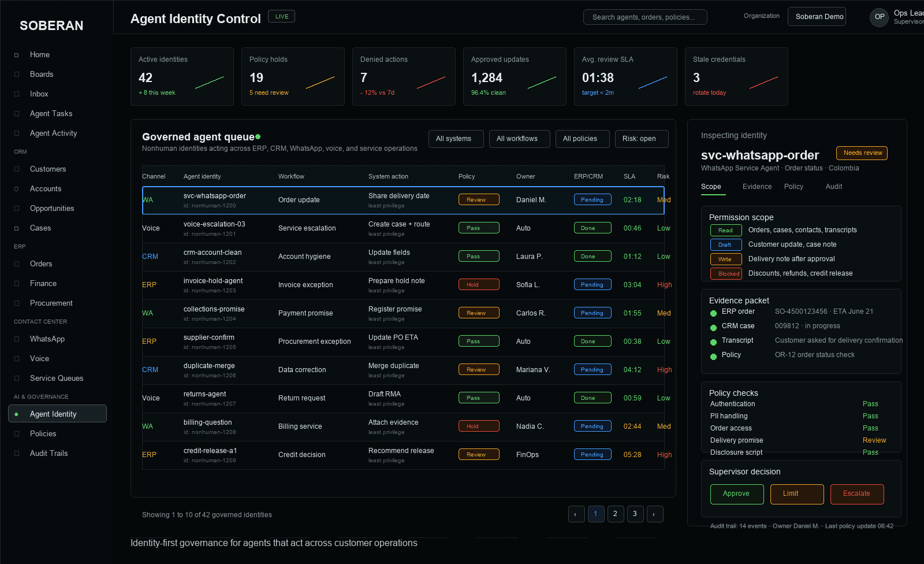Open the Risk: open filter
The height and width of the screenshot is (564, 924).
click(642, 139)
